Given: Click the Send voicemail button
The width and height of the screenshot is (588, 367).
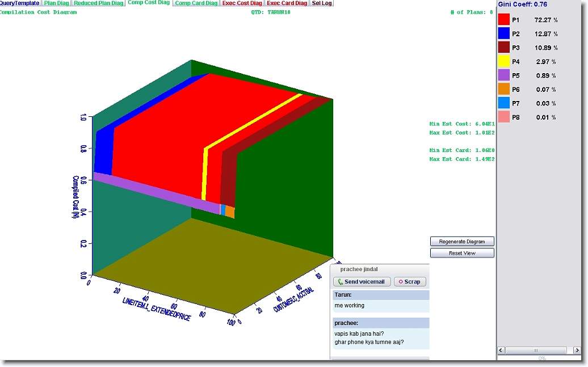Looking at the screenshot, I should click(x=362, y=282).
